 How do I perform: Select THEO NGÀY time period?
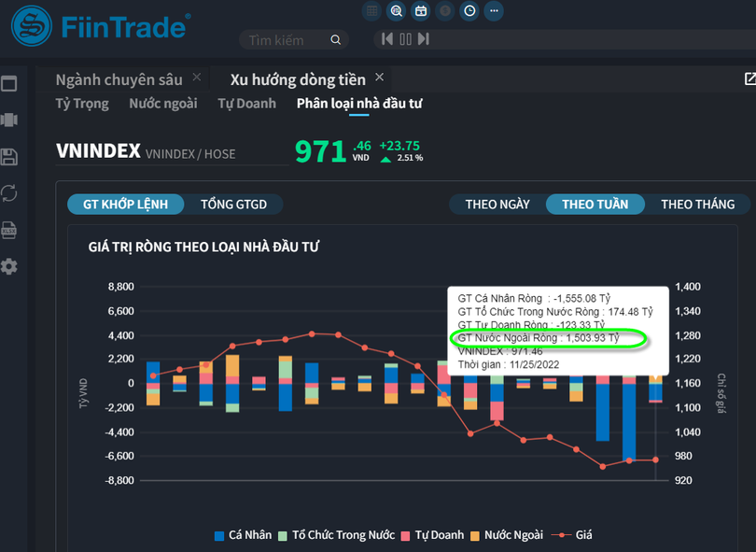click(497, 205)
